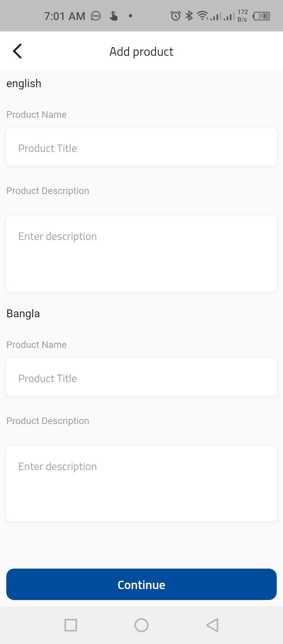
Task: Tap the touch gesture notification icon
Action: click(x=114, y=16)
